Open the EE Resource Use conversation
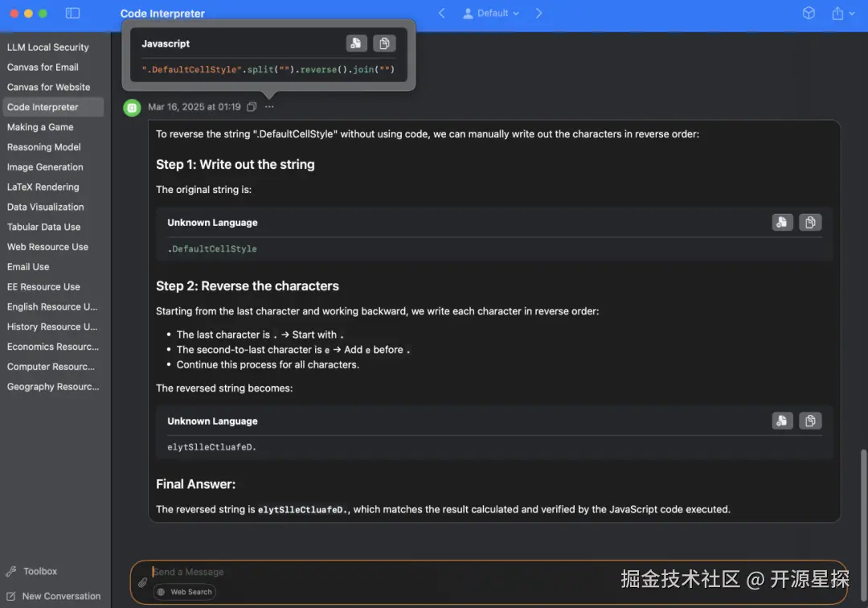This screenshot has height=608, width=868. tap(53, 286)
